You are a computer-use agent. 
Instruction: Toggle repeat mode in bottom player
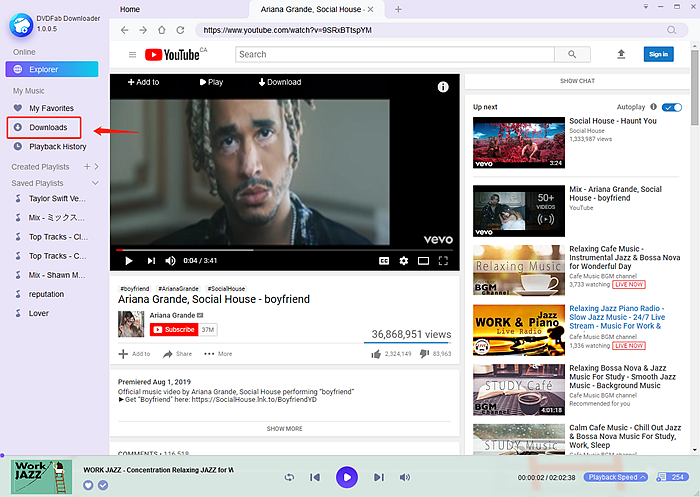pos(289,477)
